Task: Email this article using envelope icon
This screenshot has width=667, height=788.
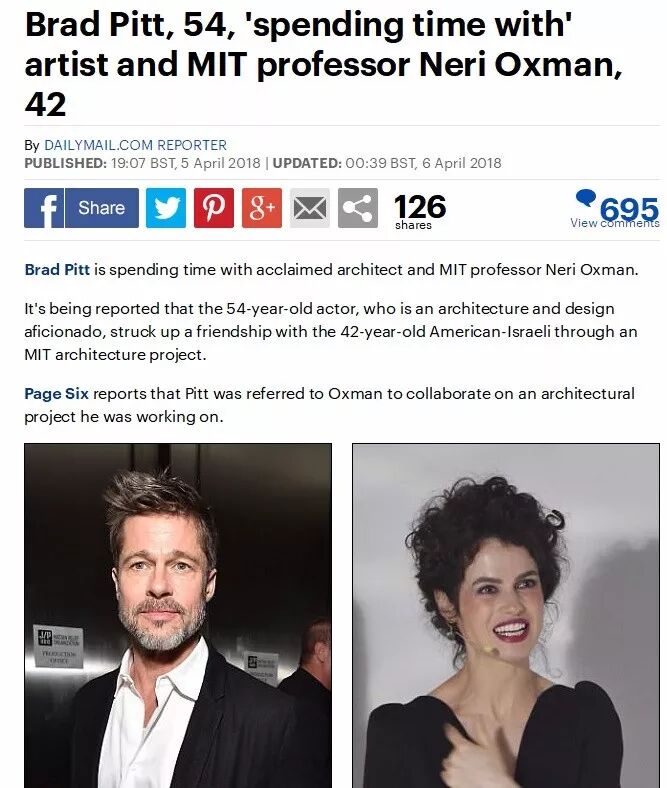Action: pyautogui.click(x=310, y=208)
